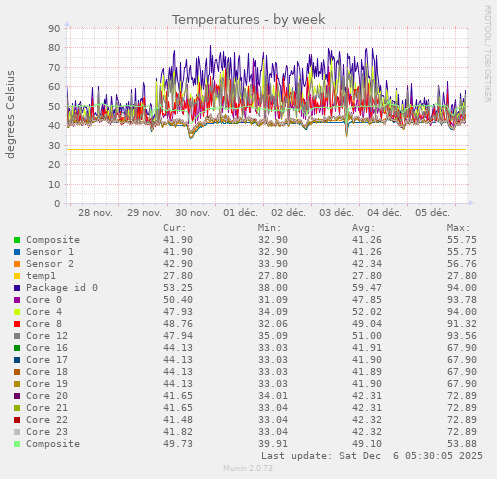The image size is (497, 479).
Task: Select the '30 nov.' date label
Action: 192,213
